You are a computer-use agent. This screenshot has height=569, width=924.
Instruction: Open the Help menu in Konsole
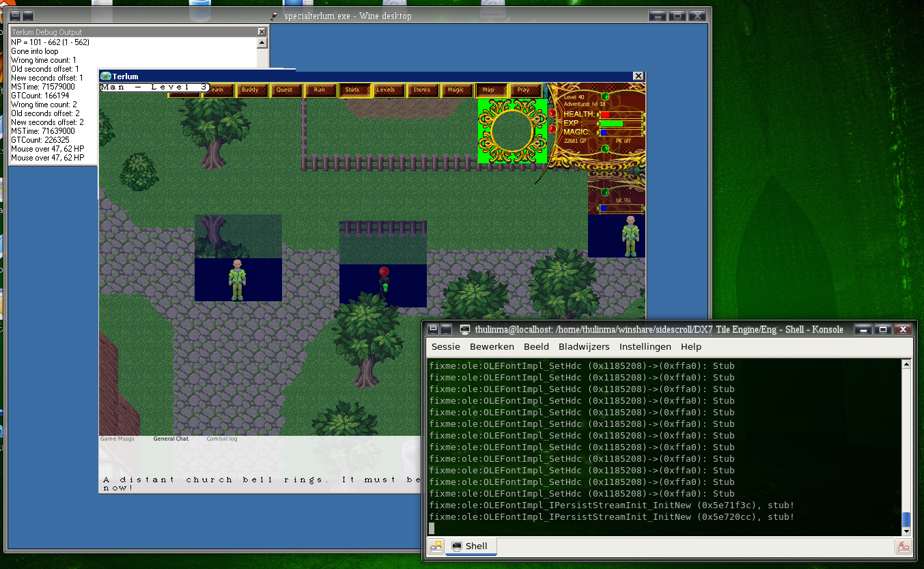point(691,346)
